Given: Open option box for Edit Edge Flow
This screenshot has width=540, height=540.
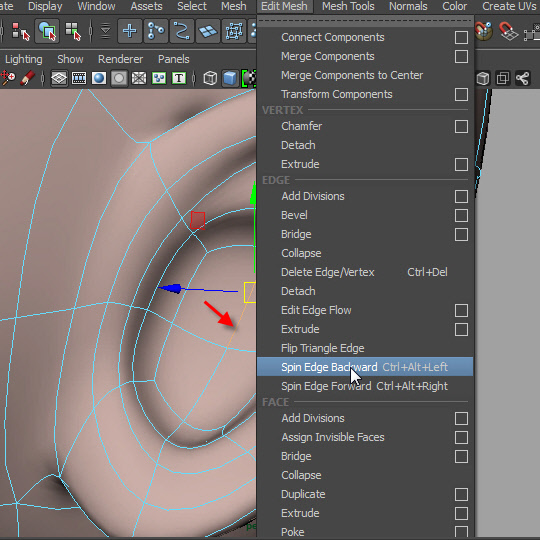Looking at the screenshot, I should pos(461,310).
